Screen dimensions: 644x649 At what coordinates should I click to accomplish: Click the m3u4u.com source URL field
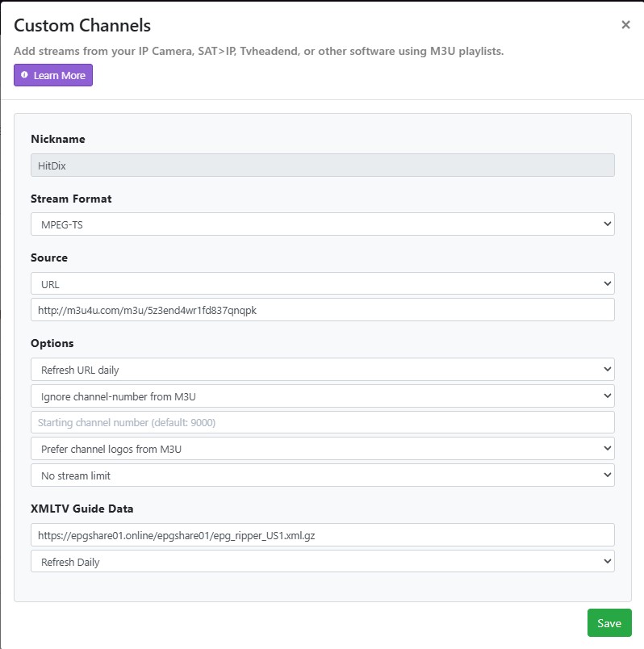click(x=322, y=310)
